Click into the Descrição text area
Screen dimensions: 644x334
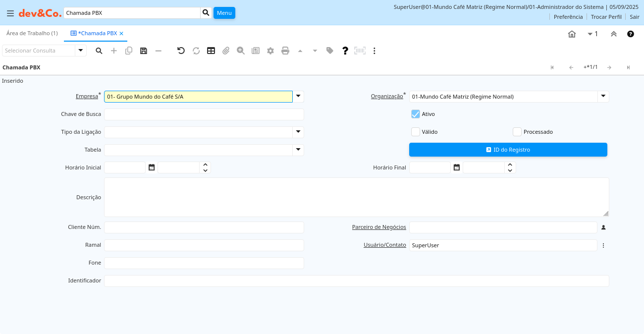[x=356, y=197]
